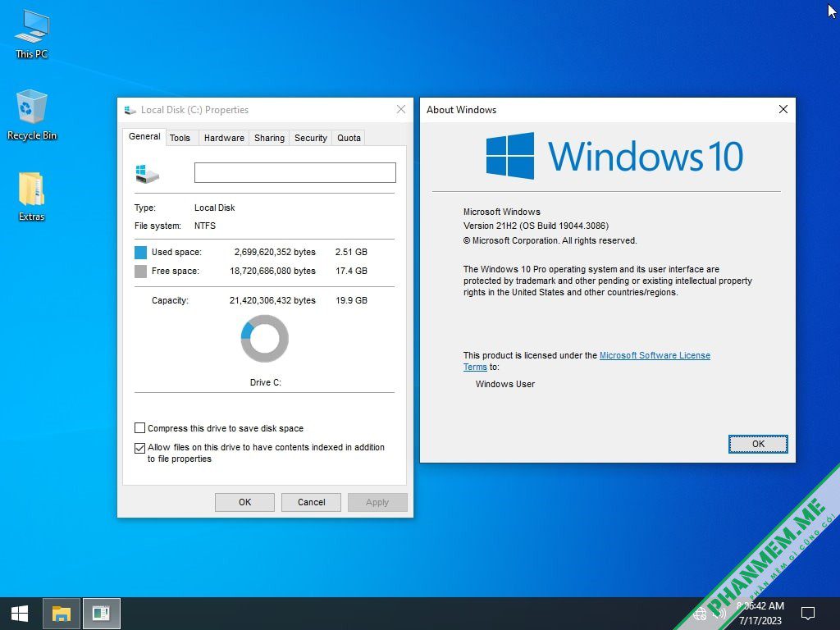The width and height of the screenshot is (840, 630).
Task: Click the 21,420,306,432 bytes capacity value
Action: (272, 300)
